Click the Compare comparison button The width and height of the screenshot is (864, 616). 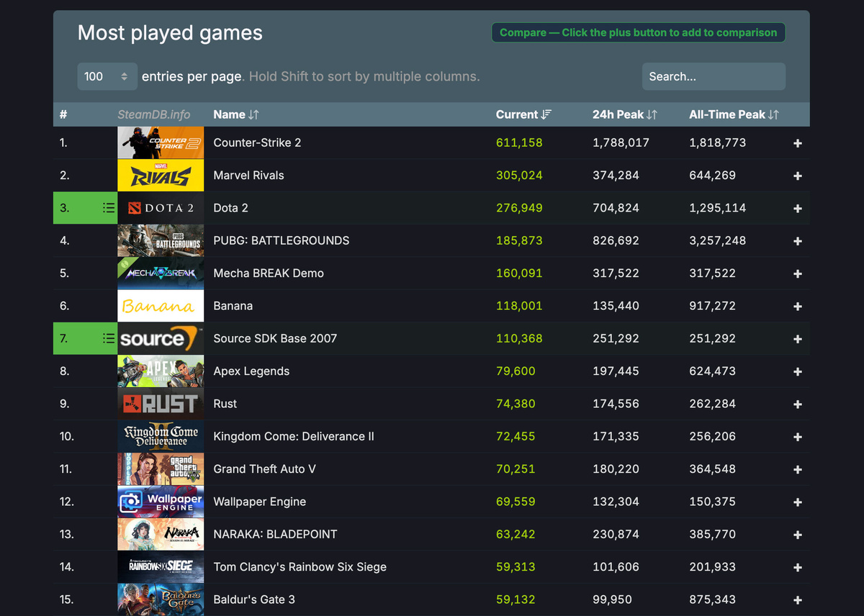point(639,32)
